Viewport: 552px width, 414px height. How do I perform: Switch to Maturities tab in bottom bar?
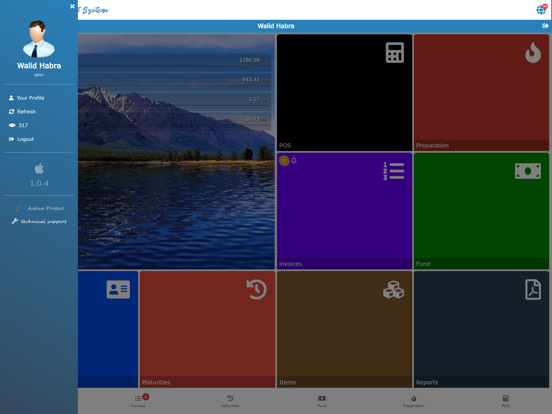[230, 401]
